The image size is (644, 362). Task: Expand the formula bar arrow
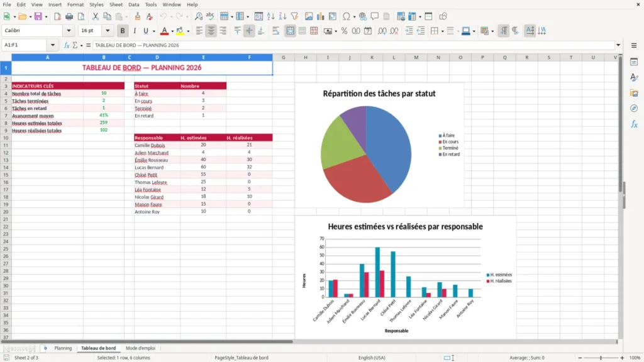618,45
